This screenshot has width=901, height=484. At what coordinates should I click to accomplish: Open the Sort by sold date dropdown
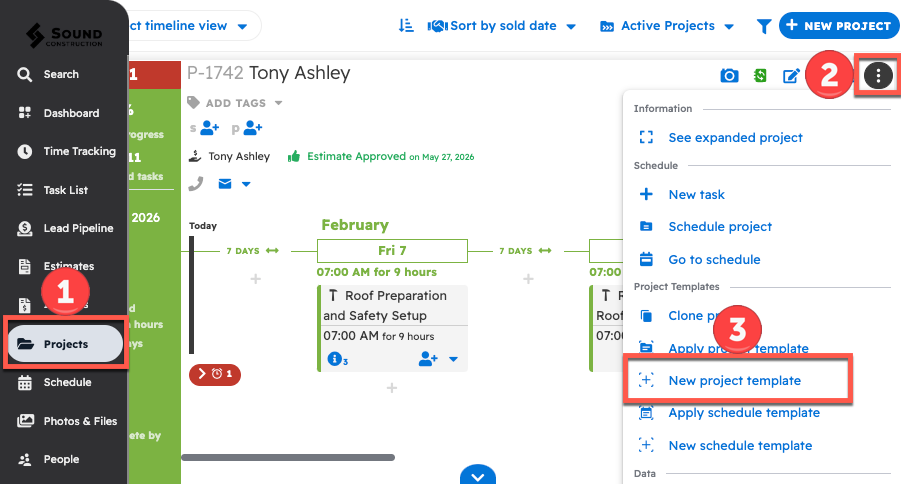(x=502, y=26)
